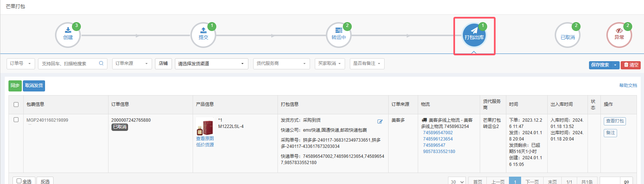The image size is (644, 184).
Task: Open the 异常 stage icon
Action: point(619,35)
